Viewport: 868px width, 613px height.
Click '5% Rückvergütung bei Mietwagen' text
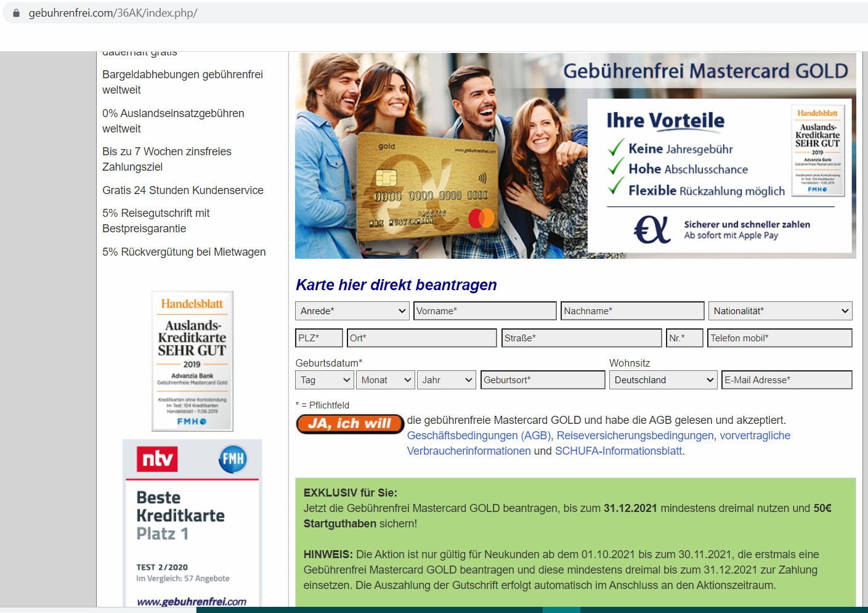tap(184, 252)
